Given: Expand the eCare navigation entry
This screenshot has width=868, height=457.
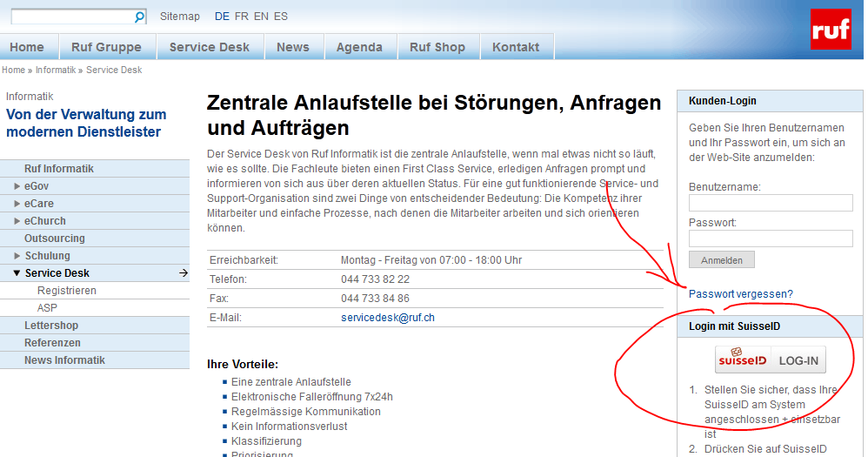Looking at the screenshot, I should click(x=17, y=204).
